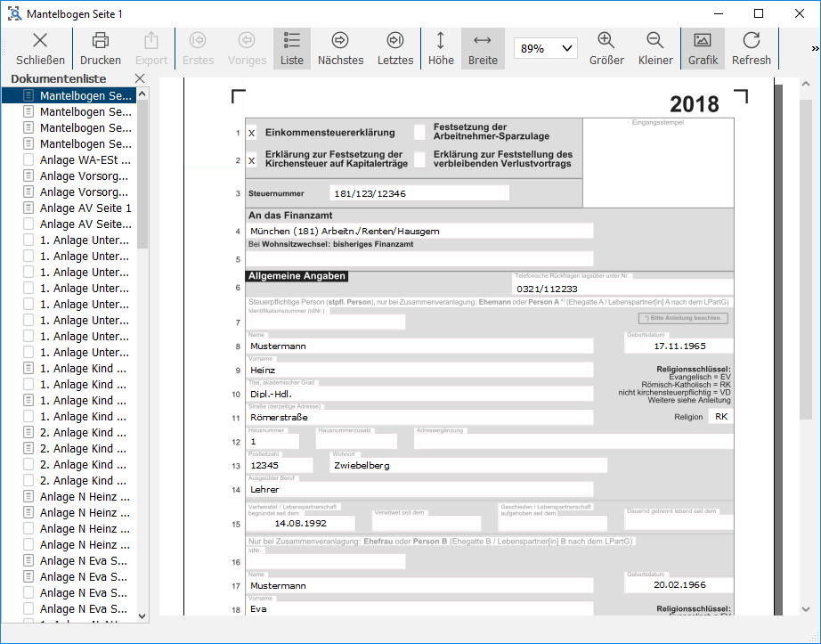Viewport: 821px width, 644px height.
Task: Click the form preview's vertical scrollbar thumb
Action: 806,259
